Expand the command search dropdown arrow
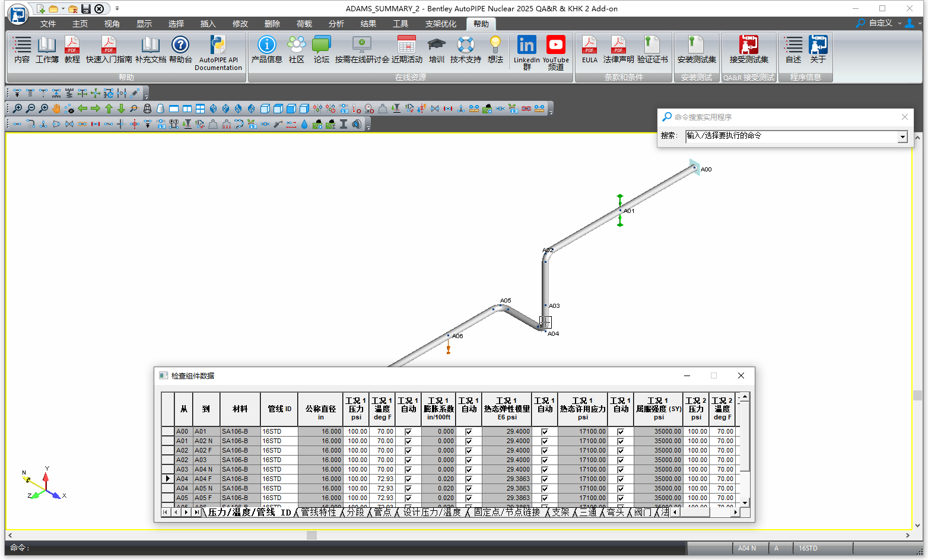928x560 pixels. coord(902,137)
